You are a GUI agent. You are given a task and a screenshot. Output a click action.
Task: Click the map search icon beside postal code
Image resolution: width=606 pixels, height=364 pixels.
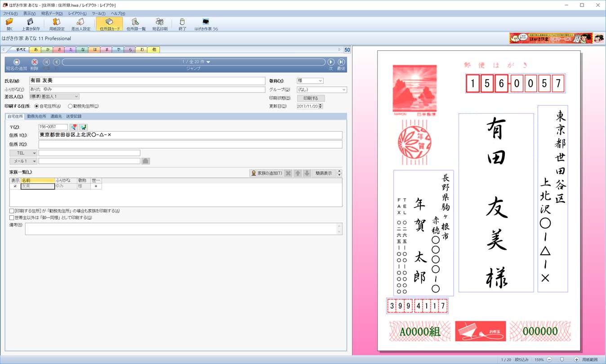tap(83, 127)
